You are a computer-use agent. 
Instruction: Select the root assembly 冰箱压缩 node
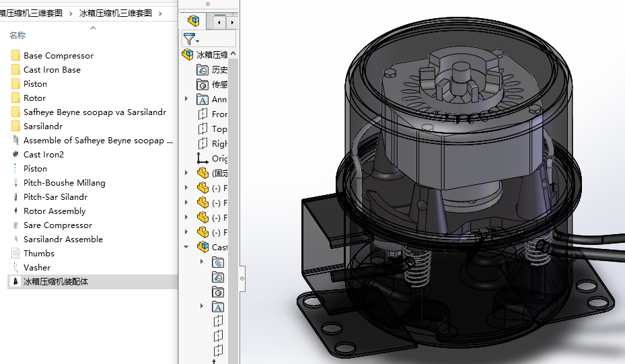211,55
